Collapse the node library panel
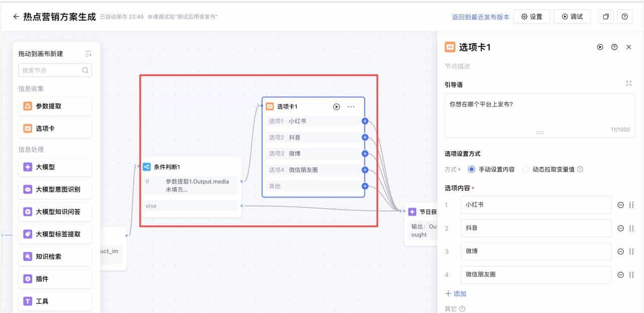 (x=87, y=53)
